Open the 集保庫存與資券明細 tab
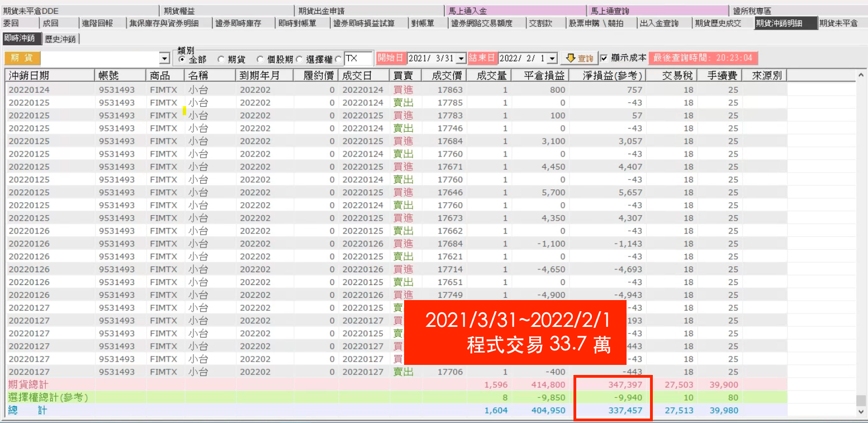This screenshot has width=868, height=423. (170, 23)
